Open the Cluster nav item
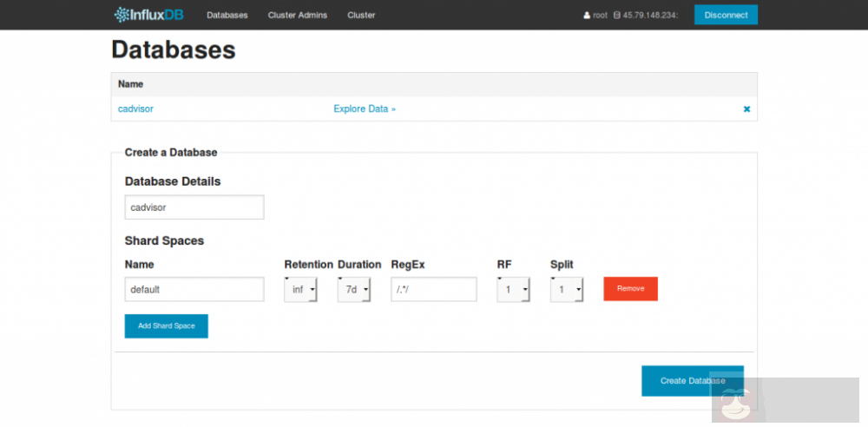The height and width of the screenshot is (427, 868). point(361,16)
